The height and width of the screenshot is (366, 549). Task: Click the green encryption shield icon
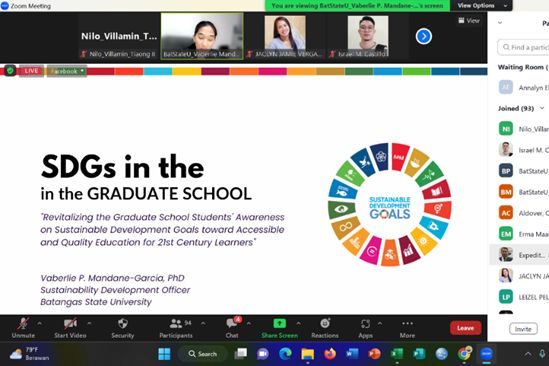click(x=10, y=71)
